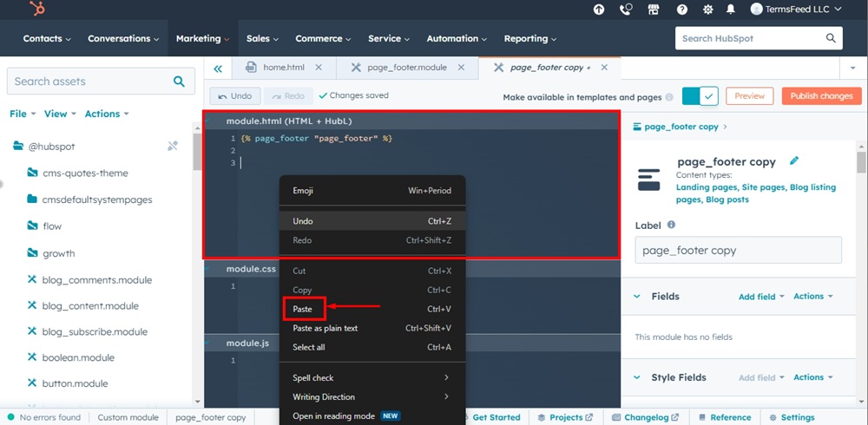The image size is (868, 425).
Task: Open Add field dropdown in Fields section
Action: (x=761, y=297)
